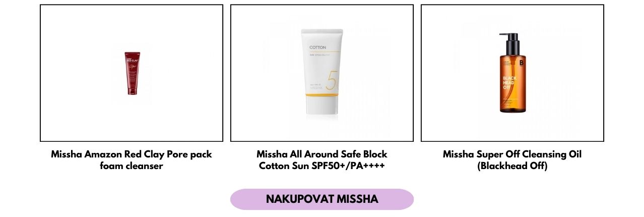
Task: Click the COTTON label on the sunscreen tube
Action: point(318,47)
